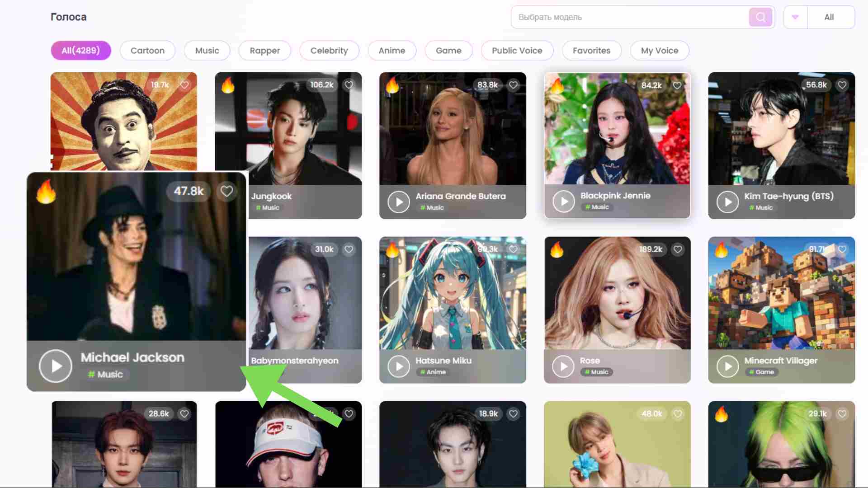This screenshot has height=488, width=868.
Task: Play the Kim Tae-hyung (BTS) voice sample
Action: click(x=728, y=202)
